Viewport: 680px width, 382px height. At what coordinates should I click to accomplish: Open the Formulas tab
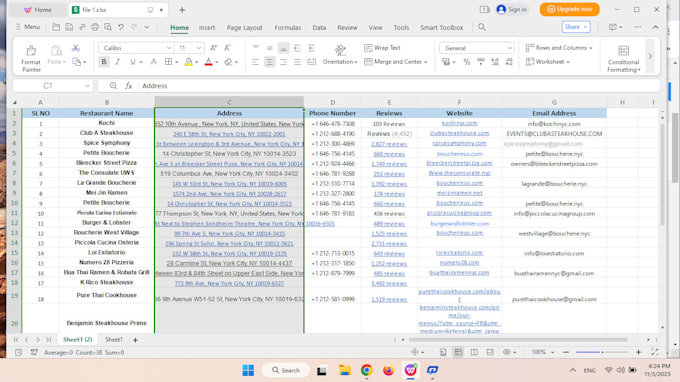[288, 27]
